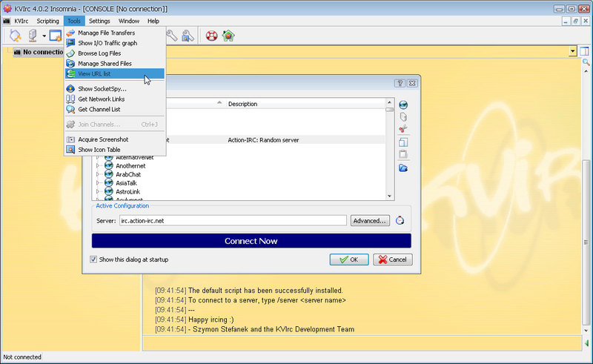Click the network icon next to Anothernet
The height and width of the screenshot is (364, 593).
point(109,165)
